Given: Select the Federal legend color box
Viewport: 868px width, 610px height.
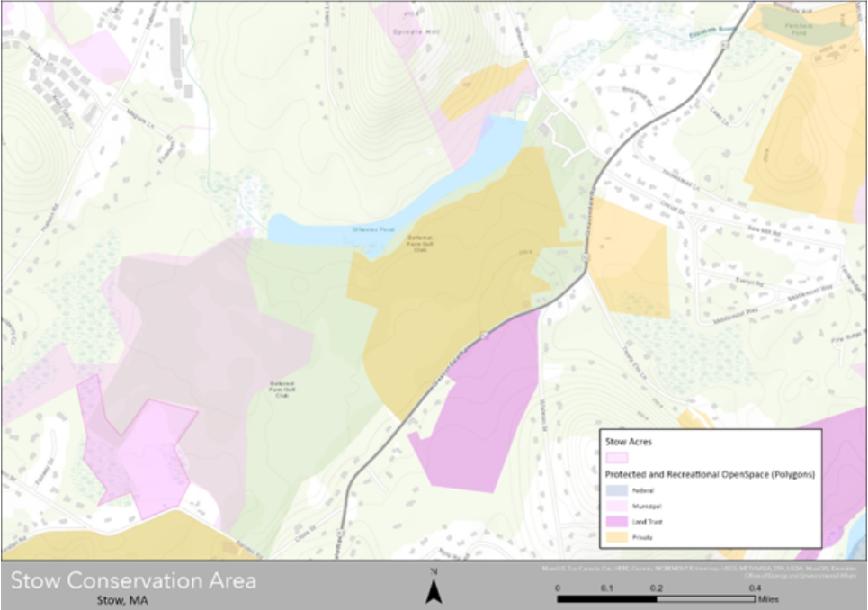Looking at the screenshot, I should pyautogui.click(x=616, y=489).
